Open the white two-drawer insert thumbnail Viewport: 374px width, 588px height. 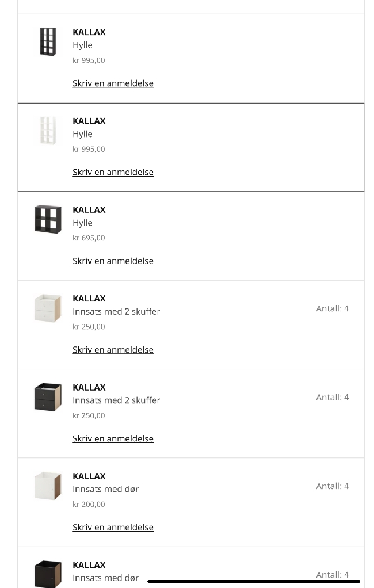click(x=48, y=308)
